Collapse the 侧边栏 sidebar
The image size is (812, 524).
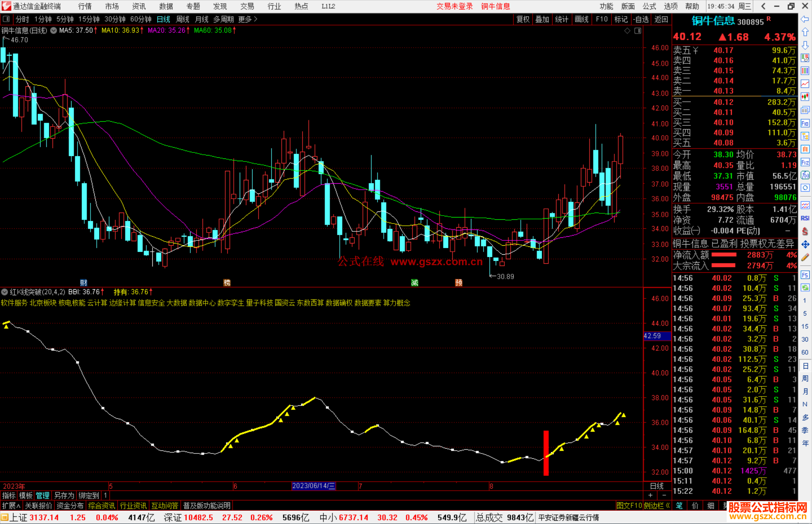[x=657, y=506]
